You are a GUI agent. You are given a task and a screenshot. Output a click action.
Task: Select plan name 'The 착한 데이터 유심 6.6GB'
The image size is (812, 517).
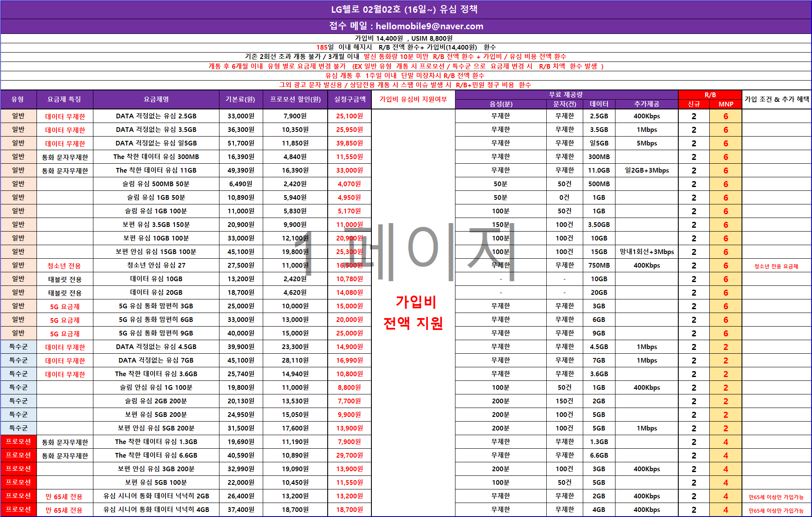click(156, 455)
